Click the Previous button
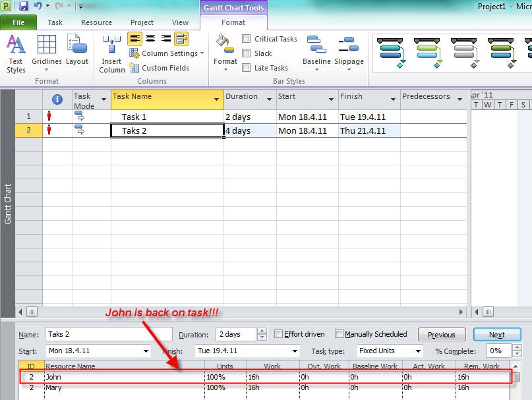Viewport: 532px width, 400px height. (x=441, y=335)
